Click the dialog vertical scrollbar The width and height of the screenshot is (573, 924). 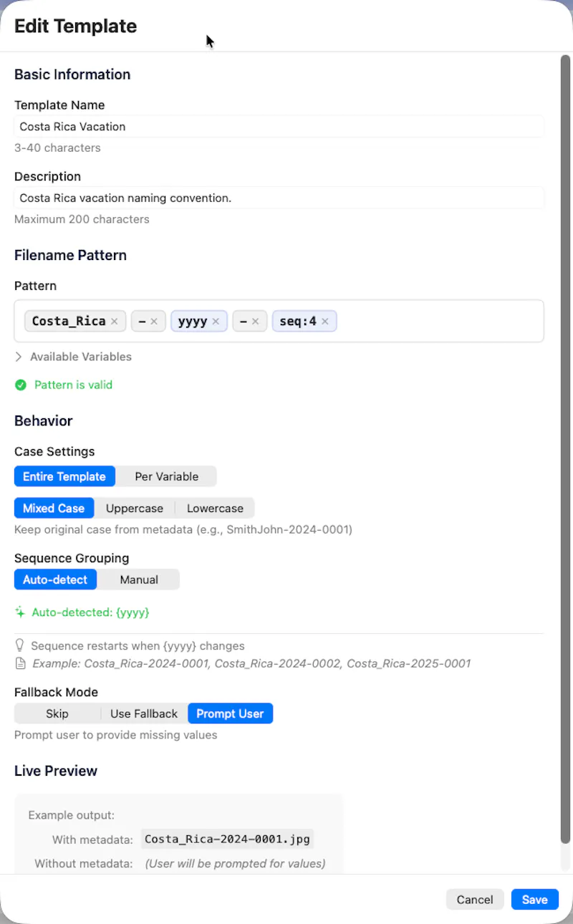(x=565, y=449)
